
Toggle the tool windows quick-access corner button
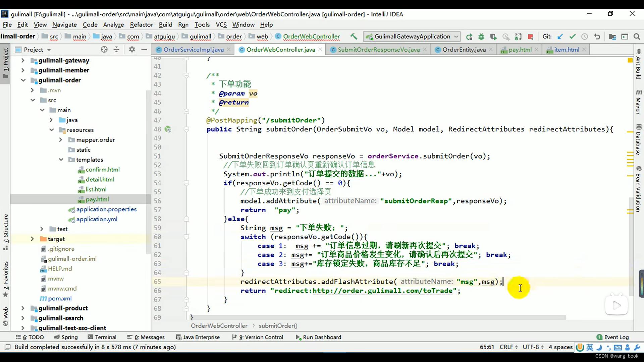pos(7,347)
